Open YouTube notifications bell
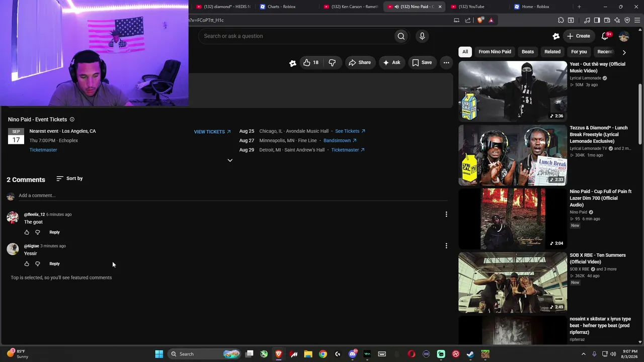Viewport: 644px width, 362px height. pyautogui.click(x=605, y=36)
